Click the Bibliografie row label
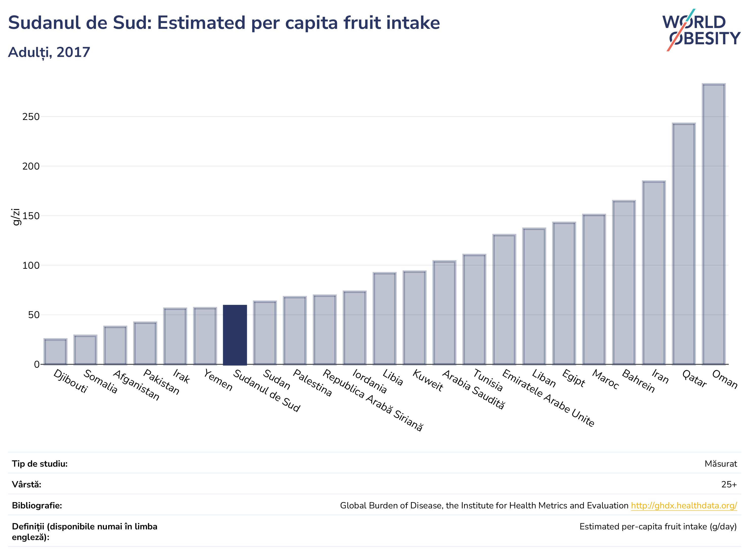Image resolution: width=749 pixels, height=560 pixels. pos(37,506)
